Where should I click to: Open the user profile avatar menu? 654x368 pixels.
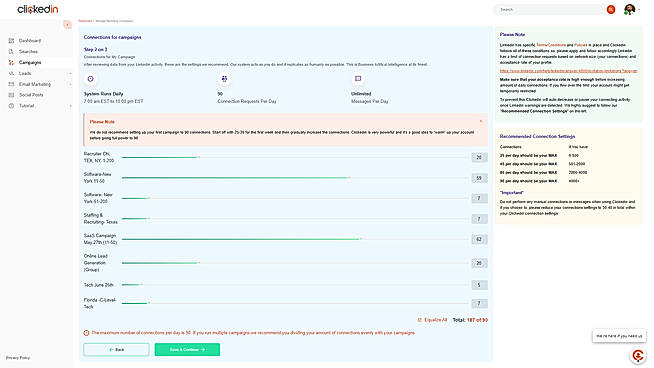pyautogui.click(x=629, y=9)
